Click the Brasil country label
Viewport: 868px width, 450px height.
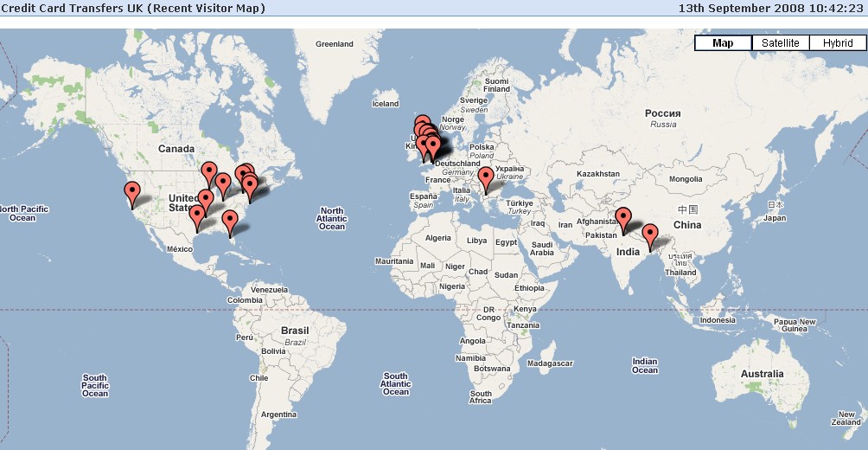pyautogui.click(x=295, y=331)
